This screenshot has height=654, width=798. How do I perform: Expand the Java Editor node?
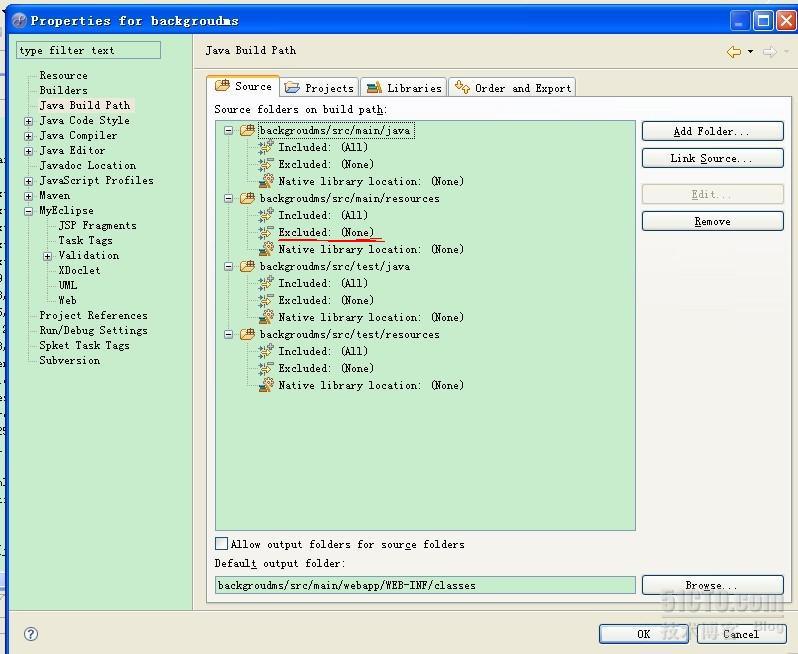click(28, 151)
